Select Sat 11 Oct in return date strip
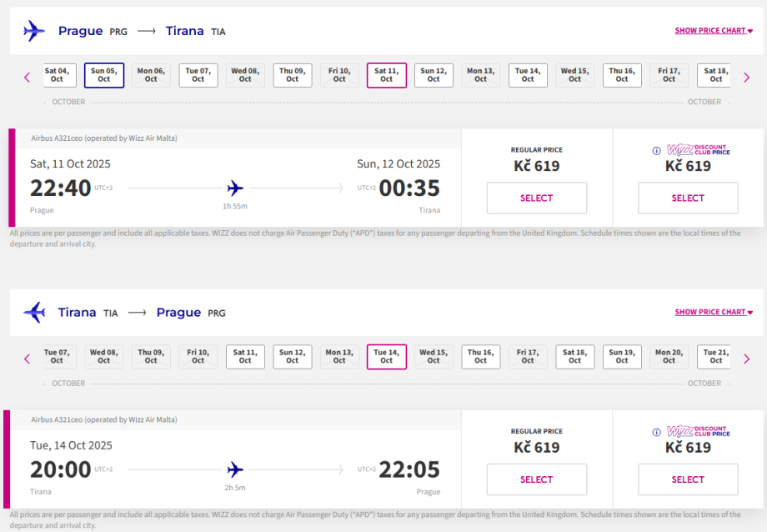 [x=245, y=356]
